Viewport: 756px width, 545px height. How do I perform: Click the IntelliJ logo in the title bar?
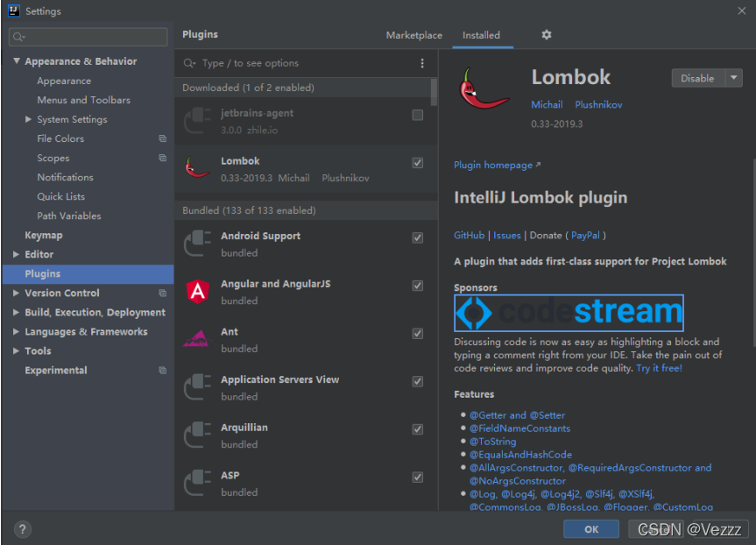(13, 11)
